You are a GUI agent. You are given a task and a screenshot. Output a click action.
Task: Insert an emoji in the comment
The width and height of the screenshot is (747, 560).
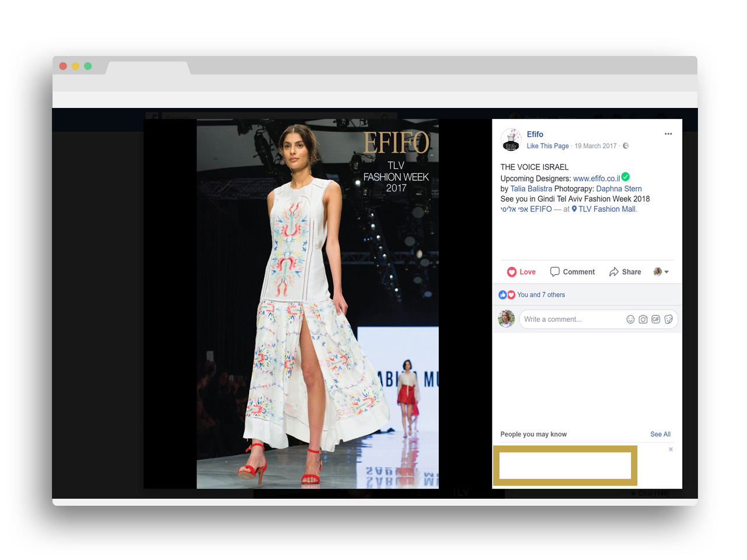(x=630, y=319)
